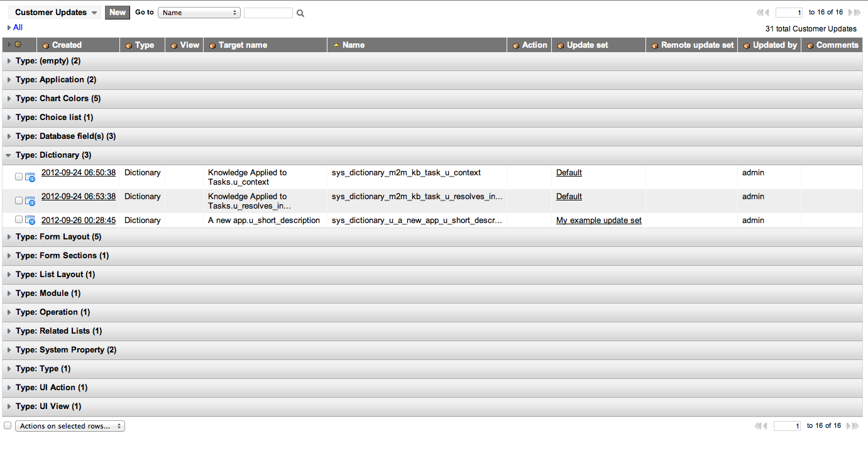Click the cube icon beside Type header
The image size is (868, 453).
pyautogui.click(x=129, y=45)
